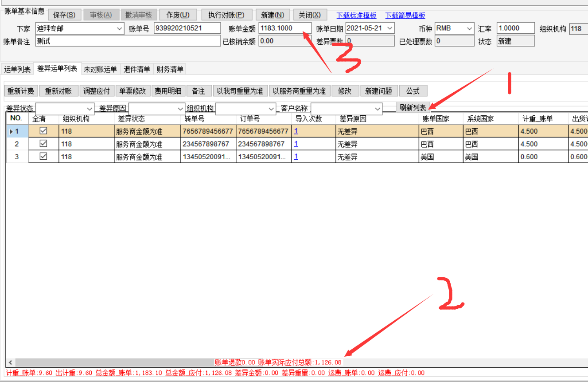Click the 作废(U) void button
Screen dimensions: 588x382
tap(178, 15)
